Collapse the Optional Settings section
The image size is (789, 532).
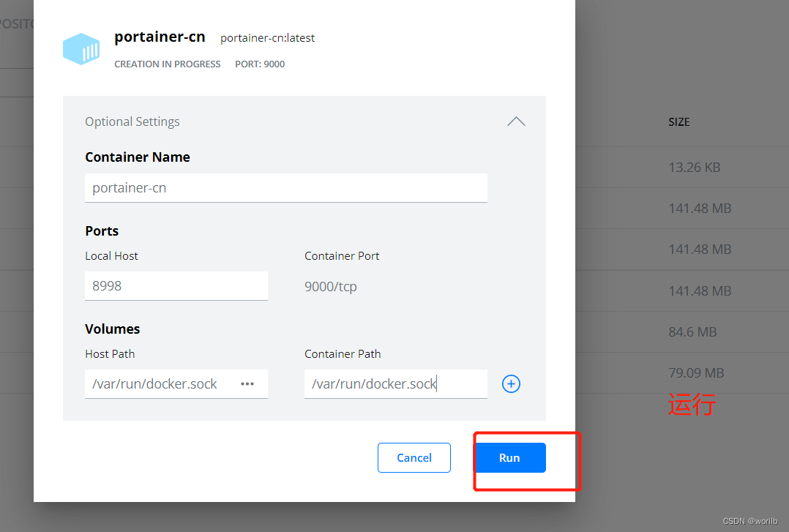click(x=516, y=121)
